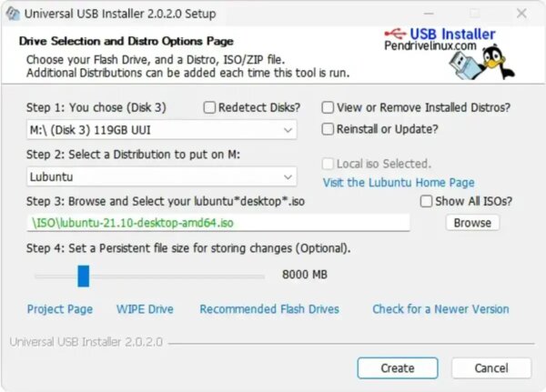Minimize the Setup window
546x392 pixels.
429,14
